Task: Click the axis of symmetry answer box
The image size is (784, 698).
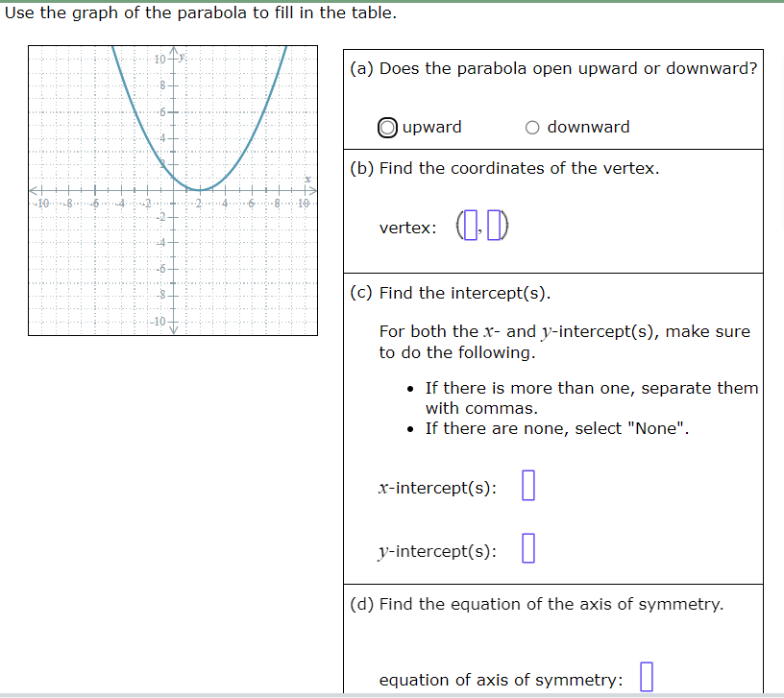Action: coord(647,676)
